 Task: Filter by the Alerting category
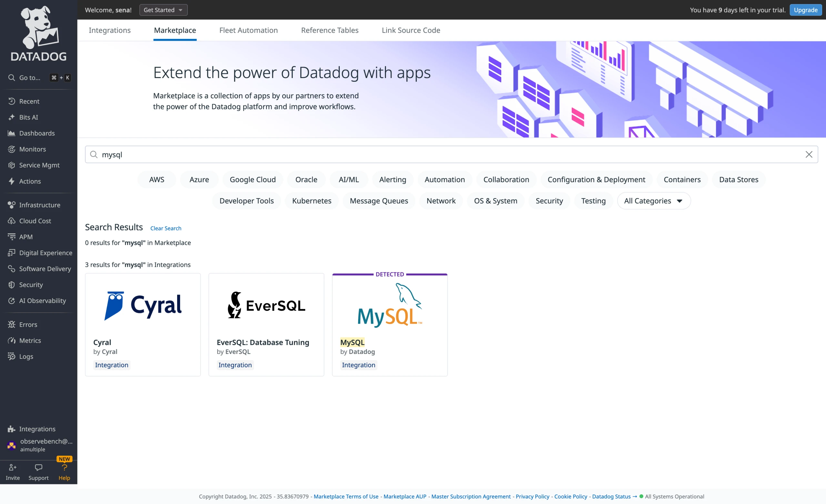point(393,179)
